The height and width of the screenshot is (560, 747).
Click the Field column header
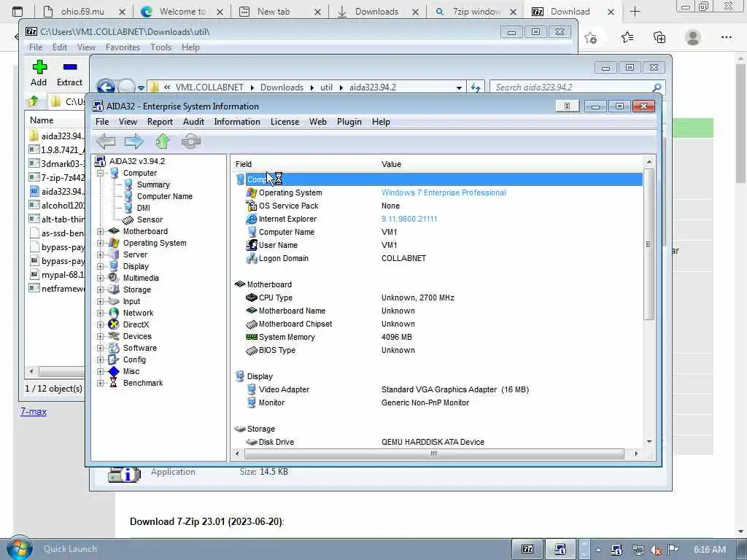[x=244, y=164]
